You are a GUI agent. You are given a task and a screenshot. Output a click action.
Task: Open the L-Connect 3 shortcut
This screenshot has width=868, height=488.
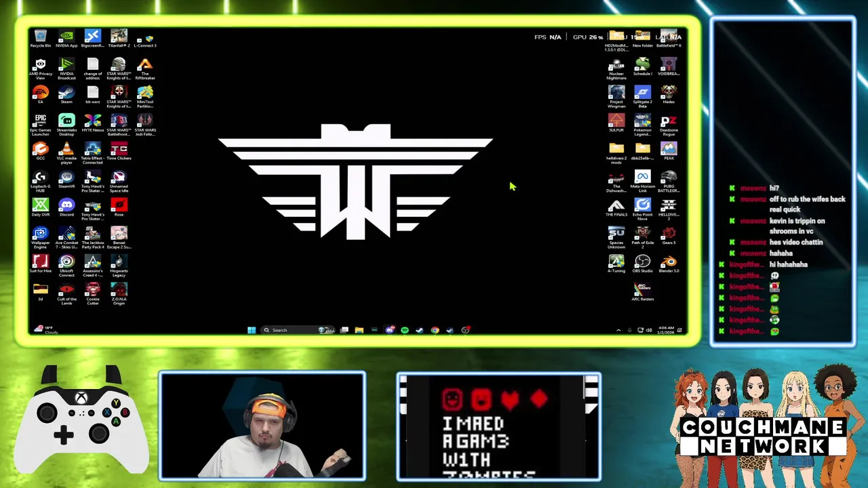pos(145,39)
